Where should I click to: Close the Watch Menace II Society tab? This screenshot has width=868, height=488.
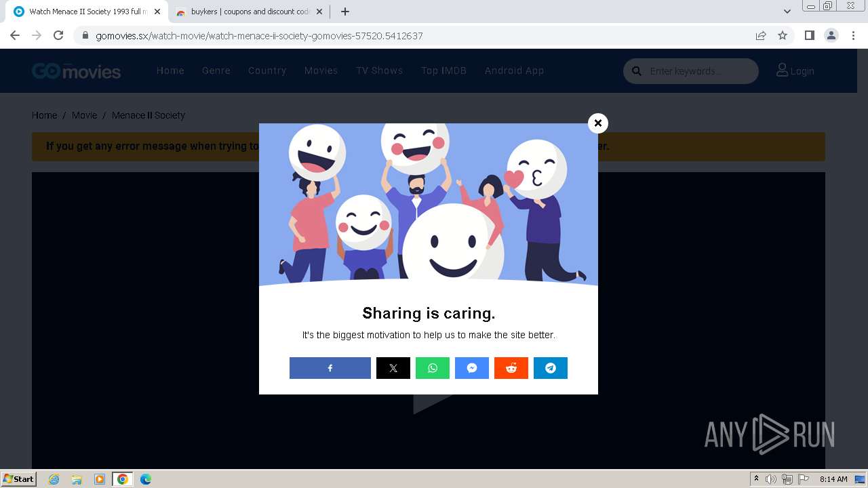coord(157,12)
